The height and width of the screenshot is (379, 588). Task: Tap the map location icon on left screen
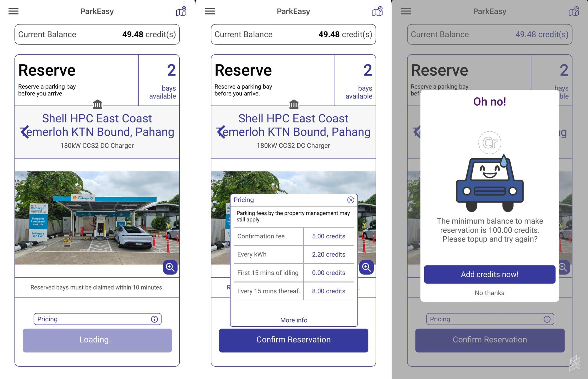tap(181, 11)
